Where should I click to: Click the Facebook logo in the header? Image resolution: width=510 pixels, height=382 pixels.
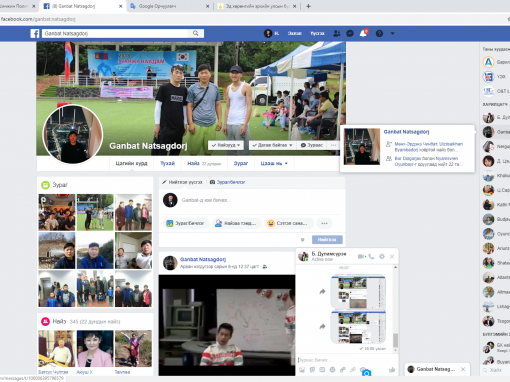35,33
